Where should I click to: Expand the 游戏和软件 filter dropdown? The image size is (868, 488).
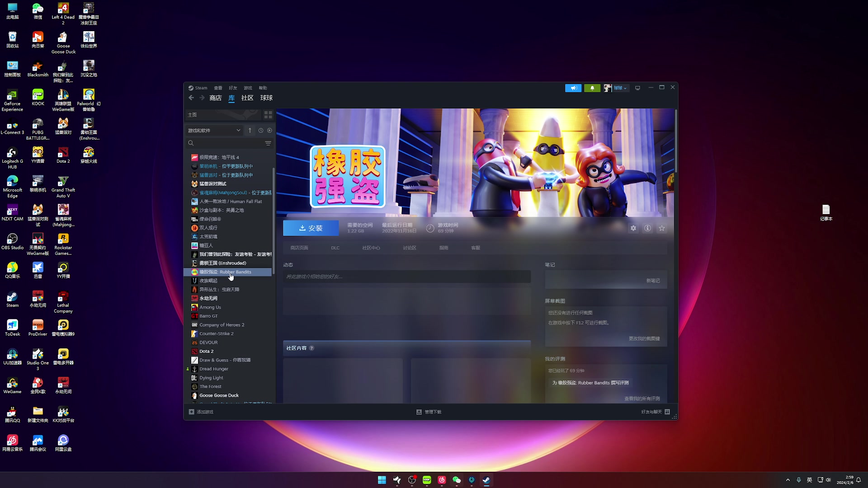214,131
